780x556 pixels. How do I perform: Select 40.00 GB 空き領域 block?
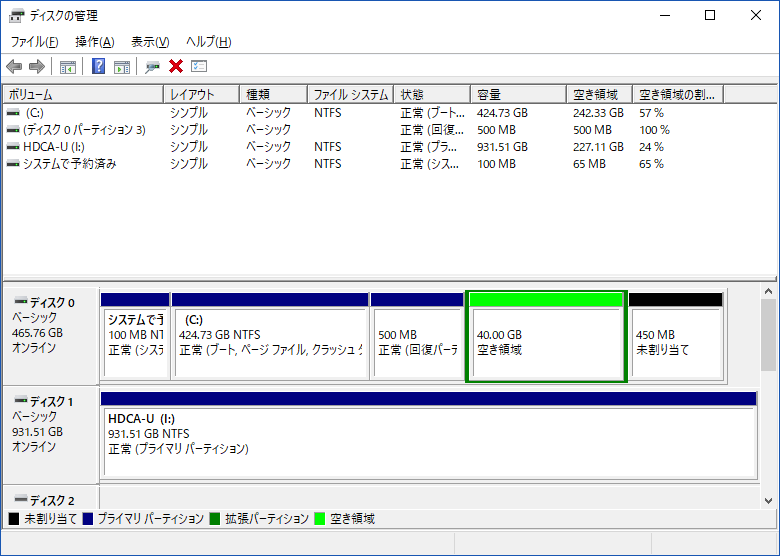pos(546,336)
